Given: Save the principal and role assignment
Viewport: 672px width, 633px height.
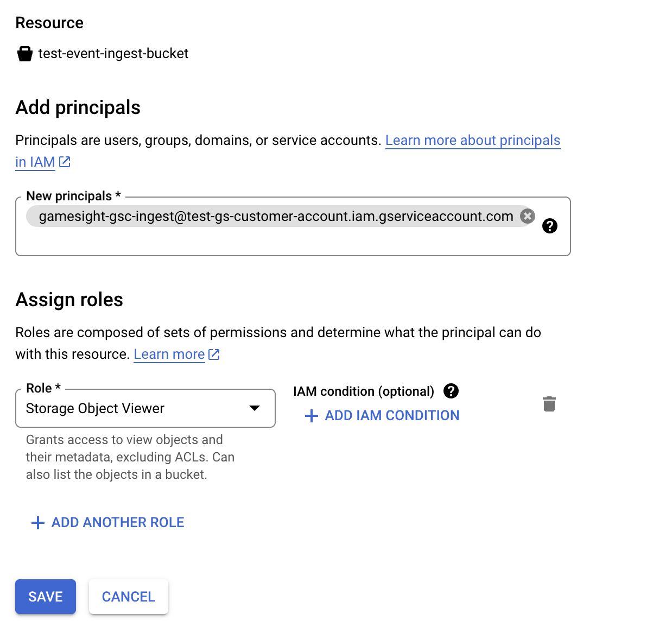Looking at the screenshot, I should click(x=46, y=597).
